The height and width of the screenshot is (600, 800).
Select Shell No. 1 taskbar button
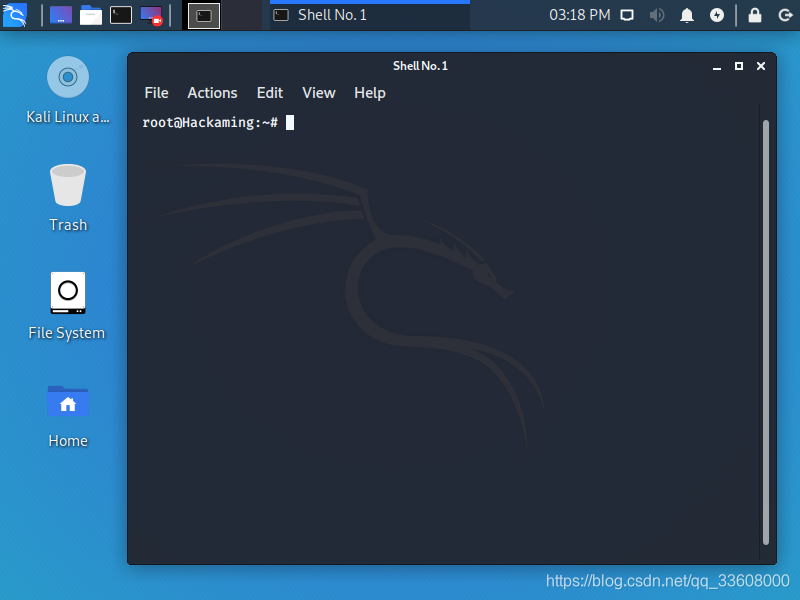pyautogui.click(x=370, y=15)
